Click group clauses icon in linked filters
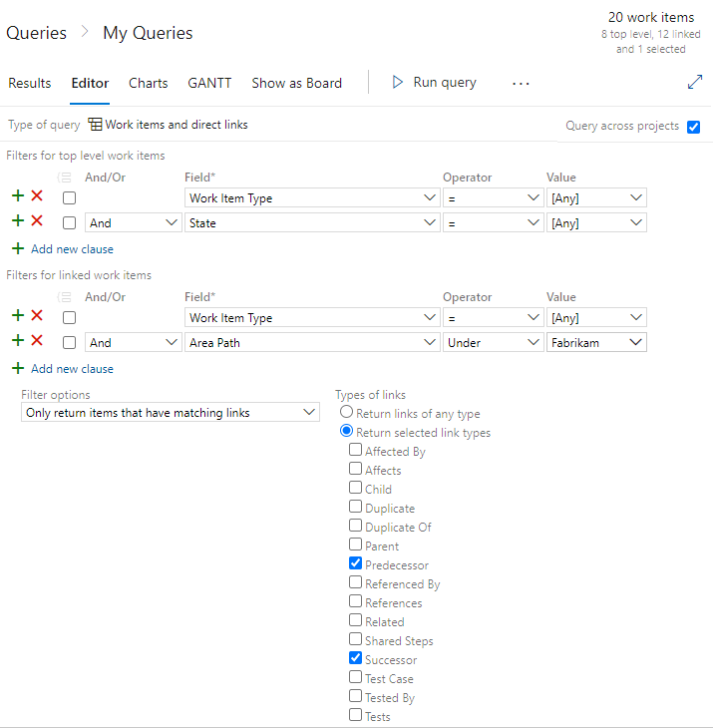 point(65,297)
